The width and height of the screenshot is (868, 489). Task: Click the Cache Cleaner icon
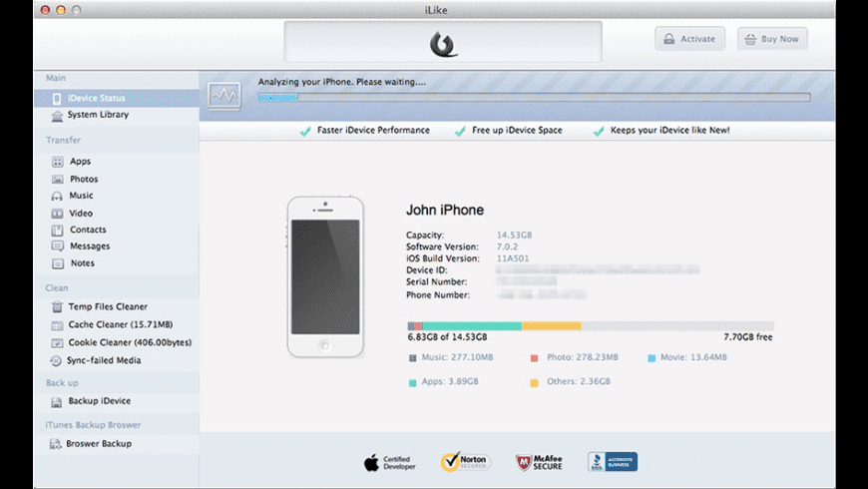(x=57, y=325)
